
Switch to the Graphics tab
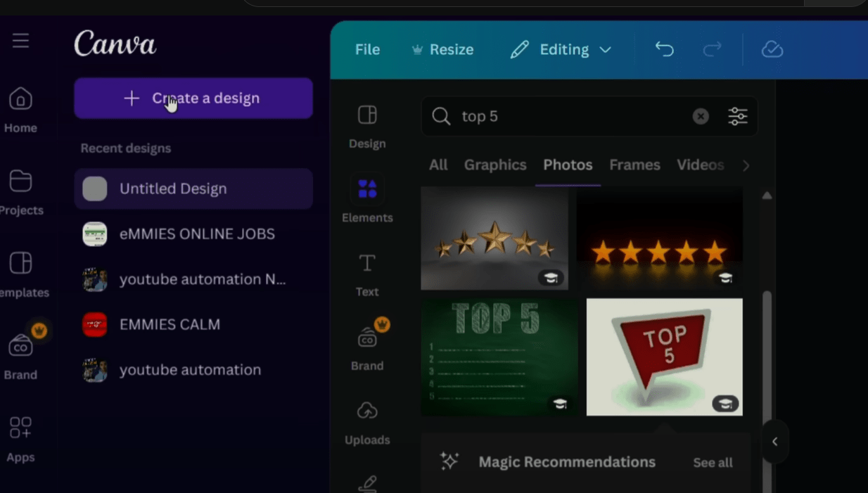tap(495, 165)
